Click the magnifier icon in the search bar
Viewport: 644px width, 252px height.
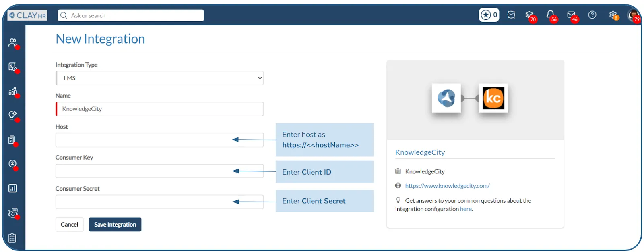point(64,15)
